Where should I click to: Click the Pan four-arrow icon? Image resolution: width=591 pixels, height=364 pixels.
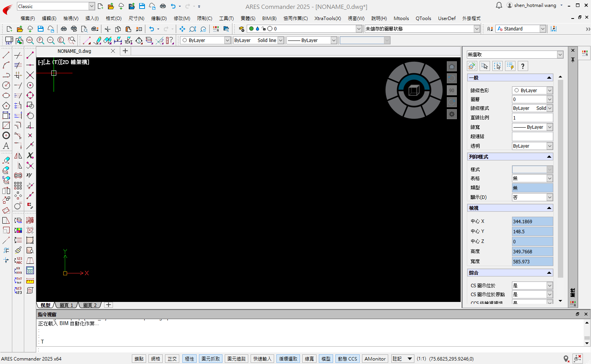click(182, 29)
